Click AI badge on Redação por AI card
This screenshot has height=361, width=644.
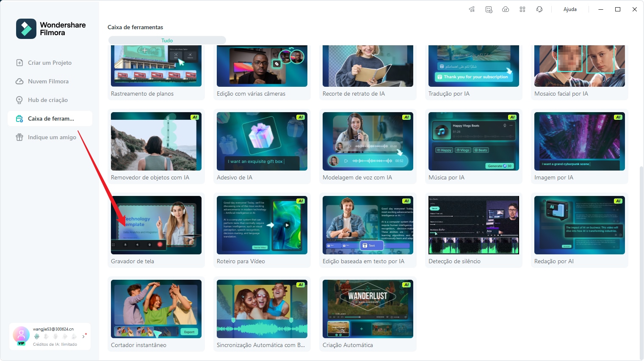[x=618, y=201]
